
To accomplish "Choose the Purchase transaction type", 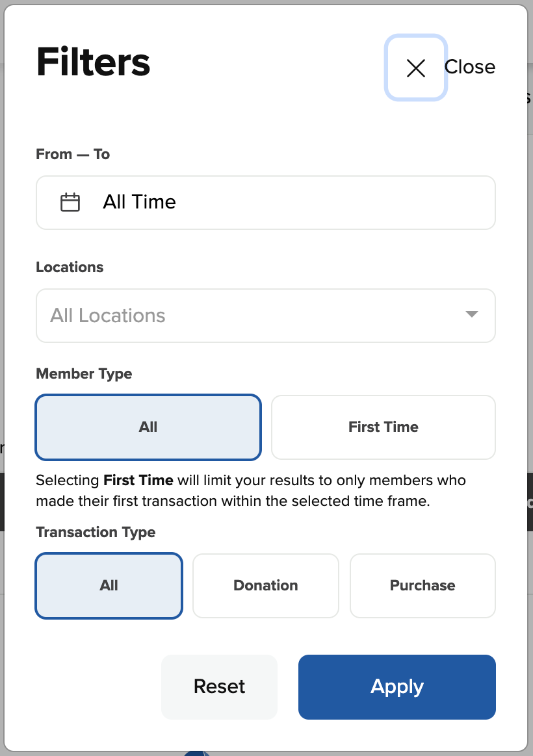I will tap(422, 585).
